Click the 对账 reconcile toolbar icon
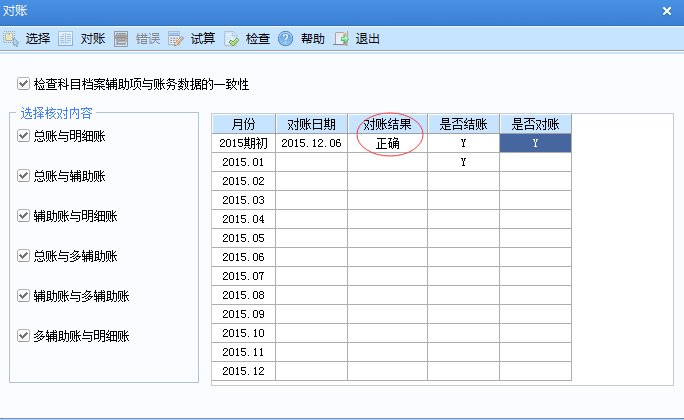Viewport: 684px width, 420px height. (66, 39)
